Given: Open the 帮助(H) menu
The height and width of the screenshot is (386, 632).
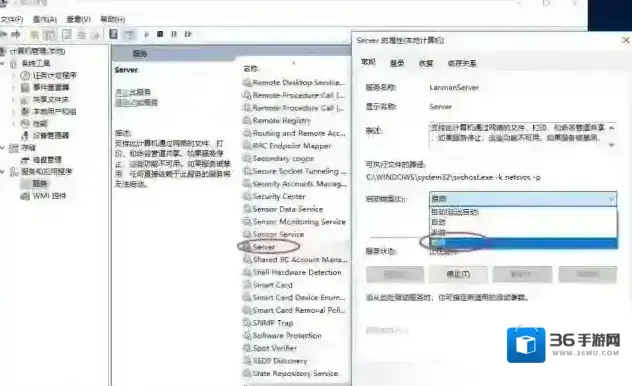Looking at the screenshot, I should (112, 19).
